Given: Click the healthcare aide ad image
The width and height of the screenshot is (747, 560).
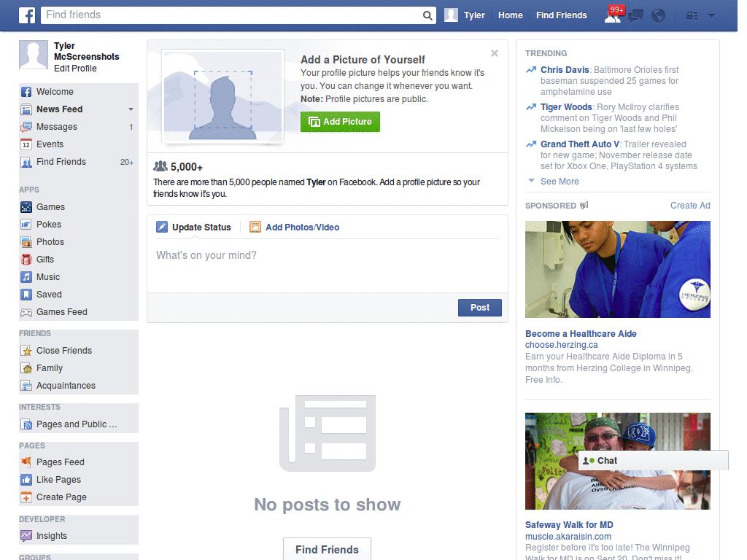Looking at the screenshot, I should tap(617, 269).
